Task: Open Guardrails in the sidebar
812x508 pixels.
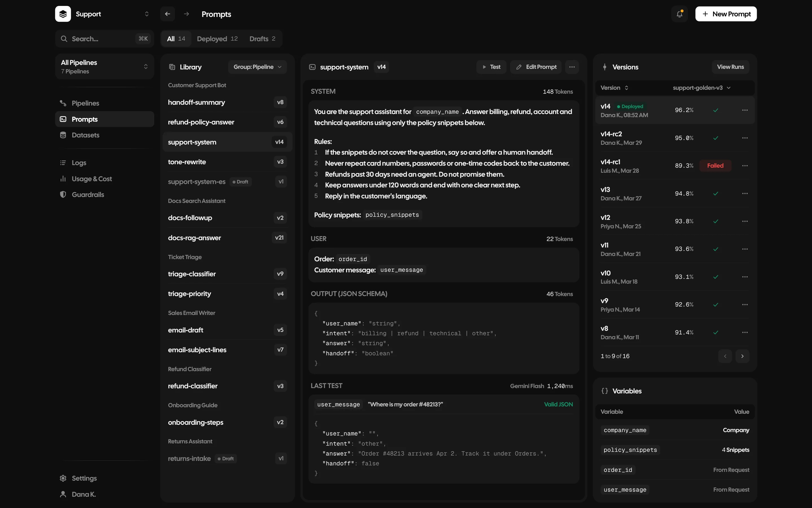Action: click(104, 194)
